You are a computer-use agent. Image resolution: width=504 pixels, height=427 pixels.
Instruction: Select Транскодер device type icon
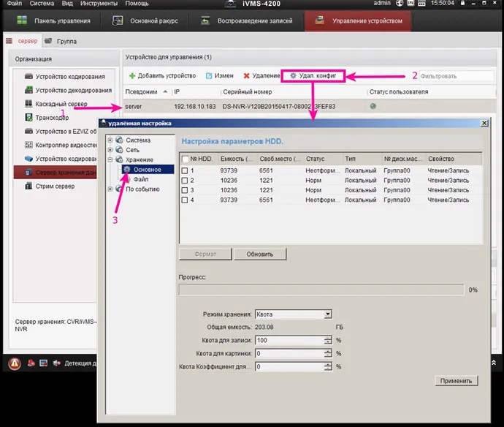tap(28, 118)
